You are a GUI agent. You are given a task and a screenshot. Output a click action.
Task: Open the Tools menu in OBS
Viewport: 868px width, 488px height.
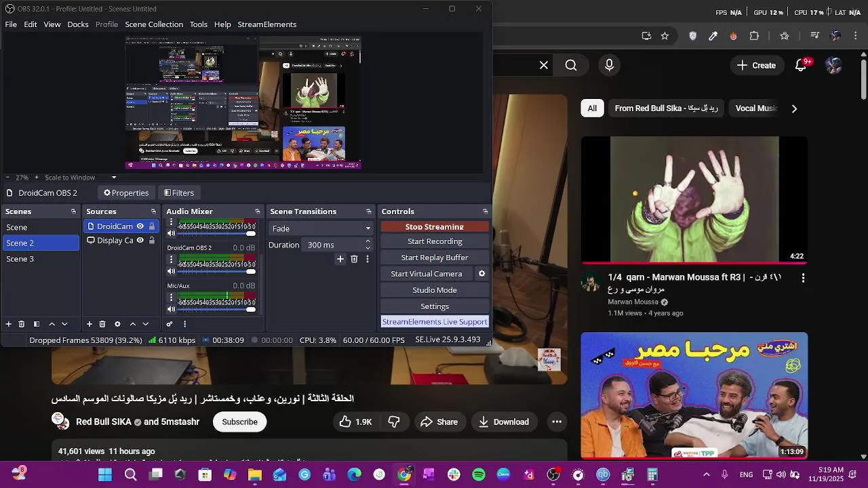pyautogui.click(x=199, y=24)
